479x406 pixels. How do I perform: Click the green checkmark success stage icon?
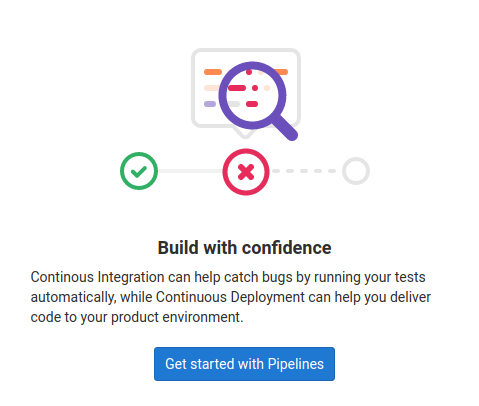click(139, 171)
